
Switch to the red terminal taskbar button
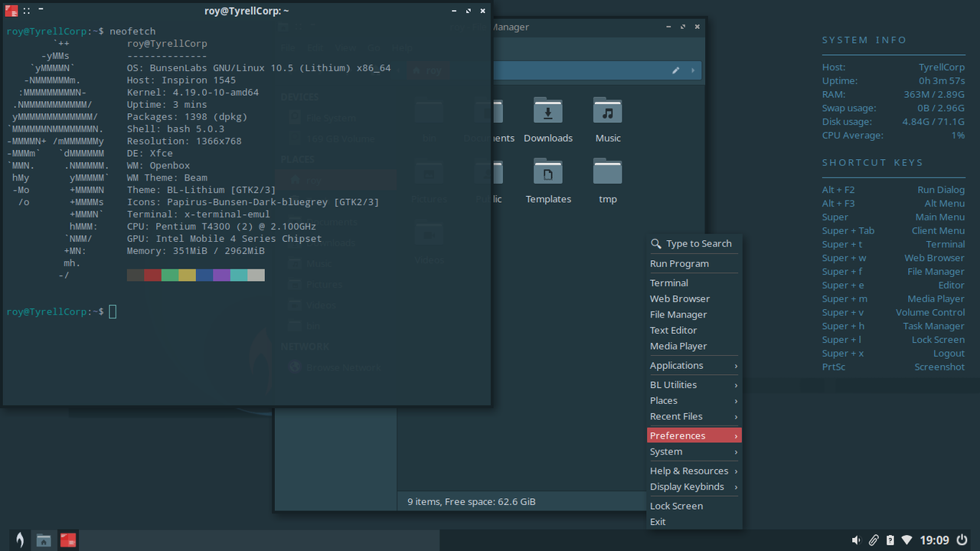68,540
